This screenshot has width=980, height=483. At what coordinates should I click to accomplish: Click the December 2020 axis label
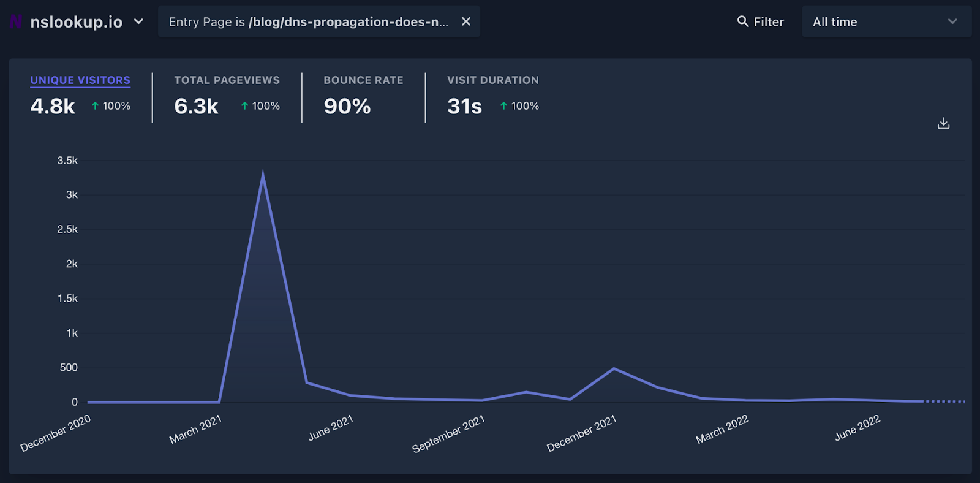tap(56, 433)
